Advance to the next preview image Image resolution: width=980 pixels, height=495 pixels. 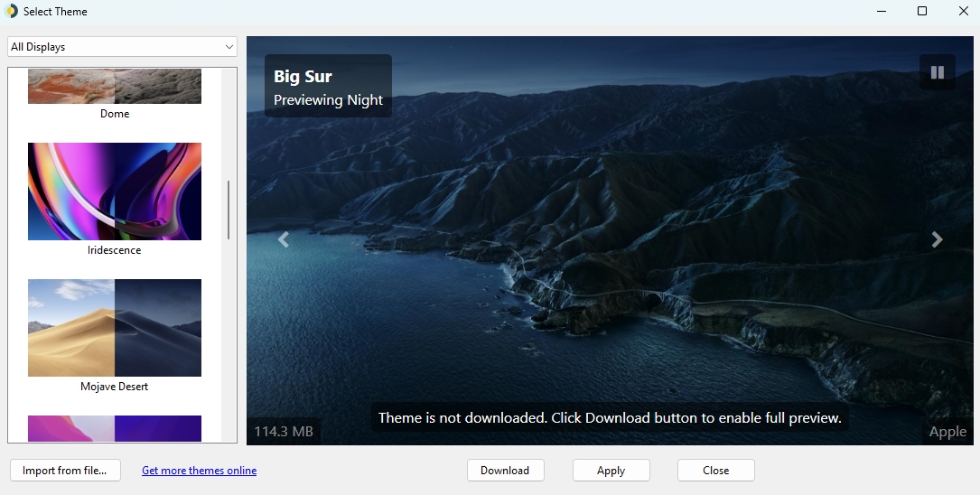[937, 239]
